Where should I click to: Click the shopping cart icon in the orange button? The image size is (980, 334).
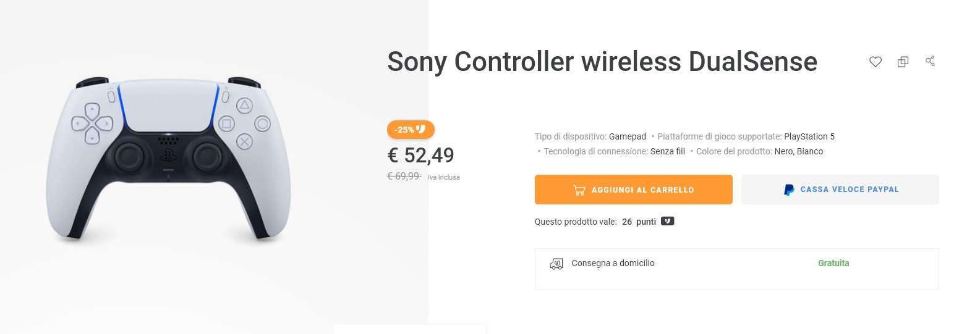[x=579, y=190]
